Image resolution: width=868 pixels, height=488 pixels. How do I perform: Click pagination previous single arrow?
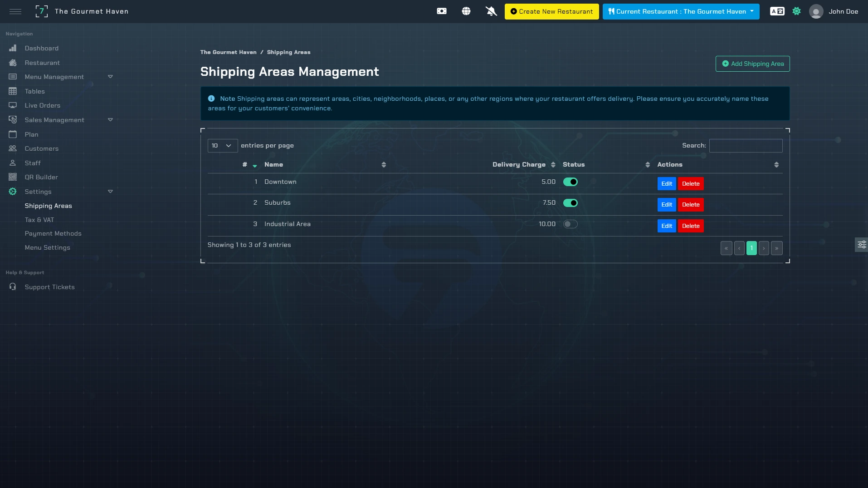click(739, 248)
